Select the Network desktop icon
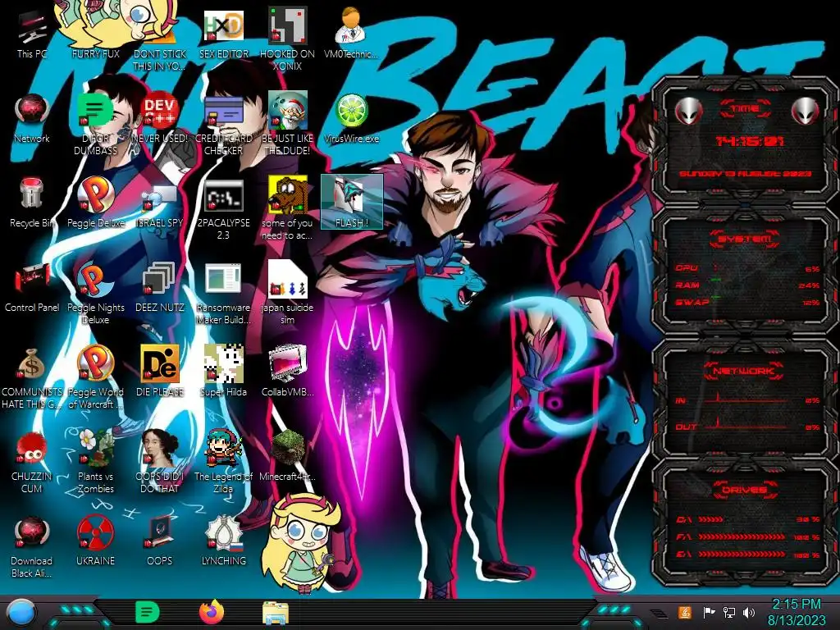The image size is (840, 630). coord(32,118)
